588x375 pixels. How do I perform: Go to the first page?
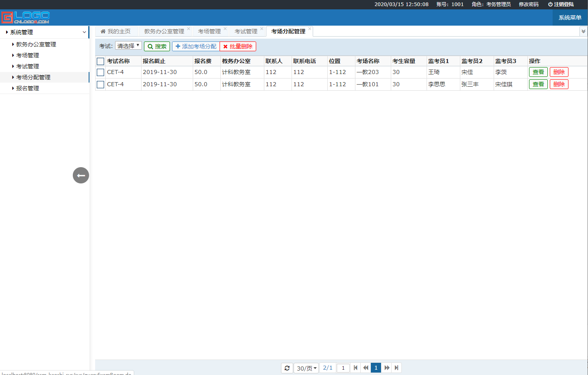355,368
